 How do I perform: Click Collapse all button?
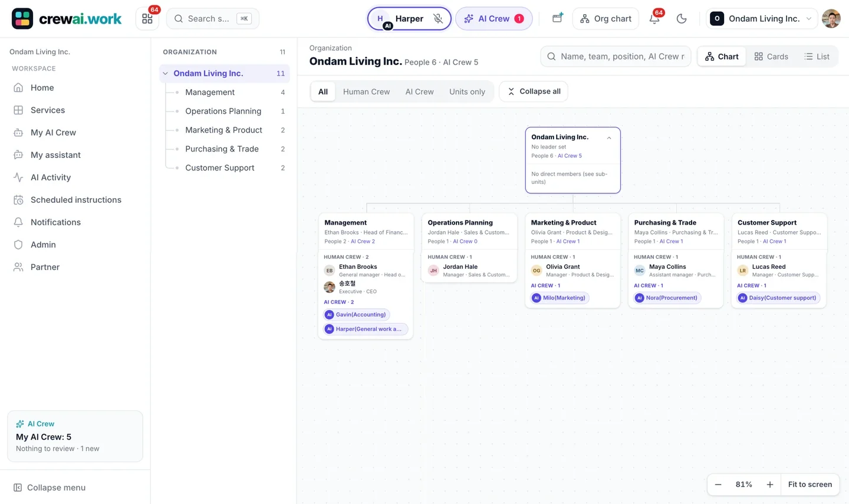coord(534,91)
